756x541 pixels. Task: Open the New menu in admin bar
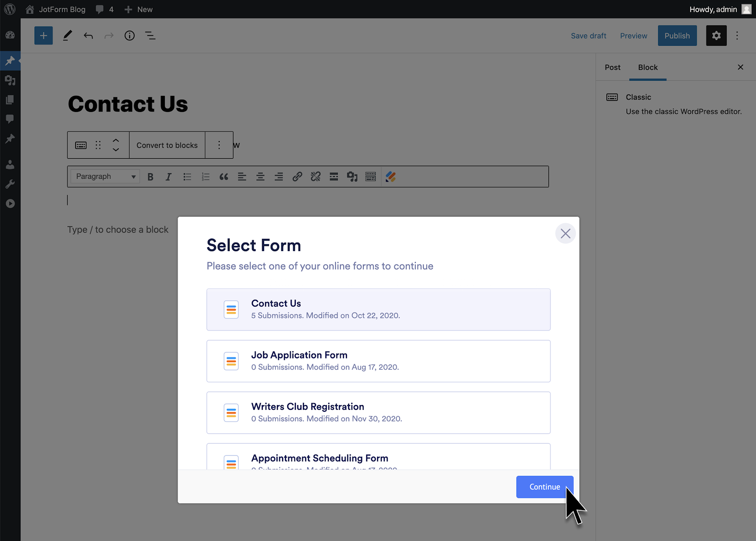(139, 9)
